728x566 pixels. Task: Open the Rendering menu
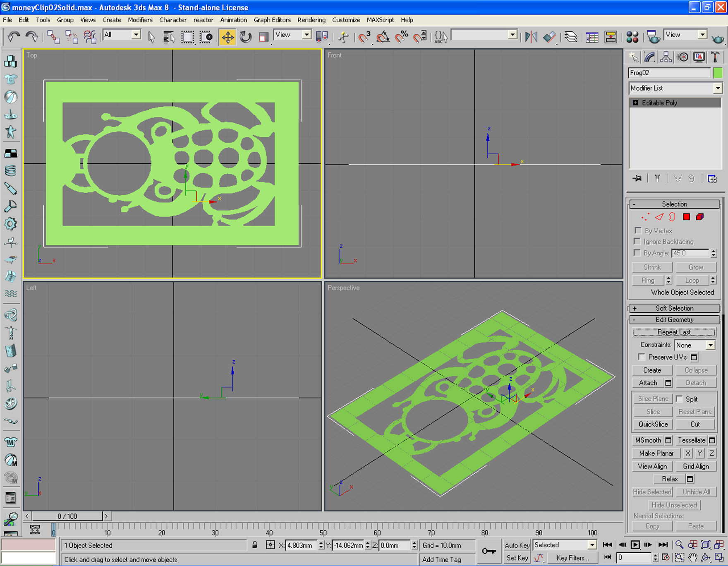point(311,20)
